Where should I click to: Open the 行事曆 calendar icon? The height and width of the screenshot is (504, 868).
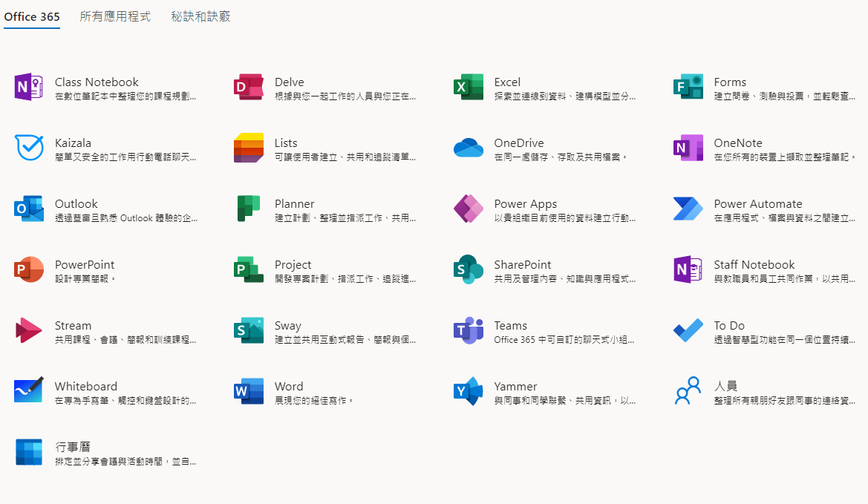pos(29,452)
